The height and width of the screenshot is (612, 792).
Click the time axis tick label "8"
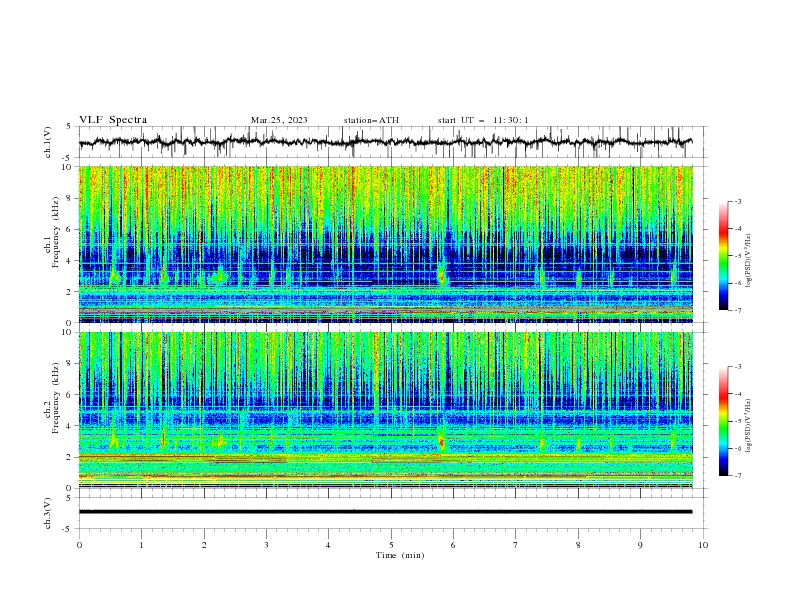tap(578, 545)
